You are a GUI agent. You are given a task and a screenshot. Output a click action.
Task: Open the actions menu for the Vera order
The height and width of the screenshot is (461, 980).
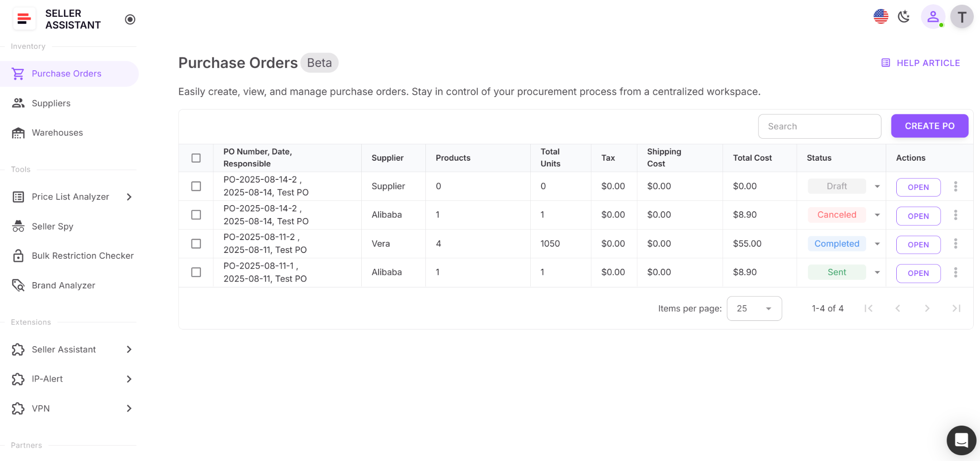[956, 244]
